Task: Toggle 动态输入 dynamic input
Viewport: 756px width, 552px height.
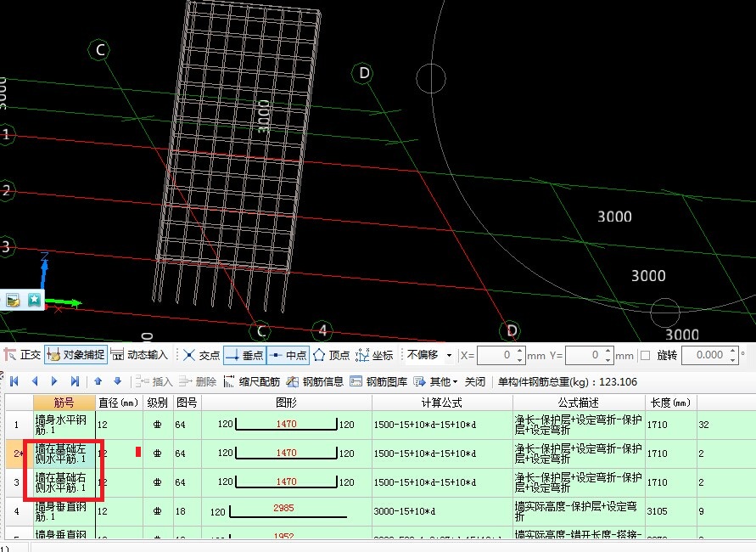Action: 139,355
